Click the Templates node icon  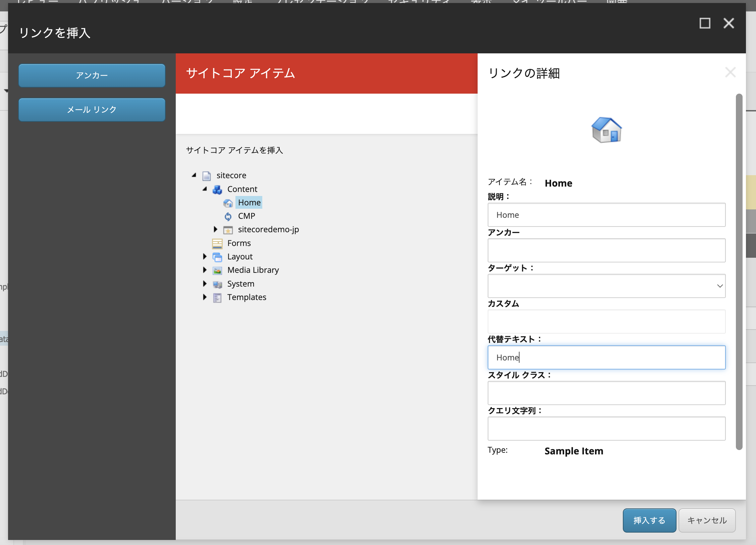(217, 298)
